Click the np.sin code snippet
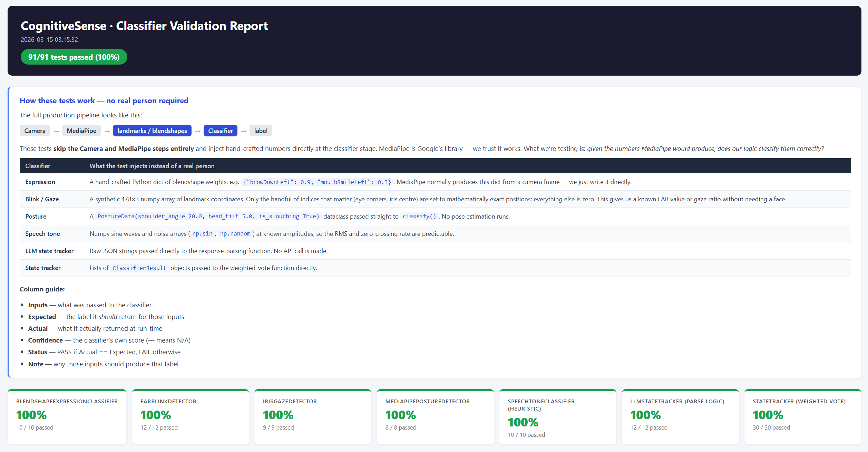The image size is (868, 452). coord(202,234)
